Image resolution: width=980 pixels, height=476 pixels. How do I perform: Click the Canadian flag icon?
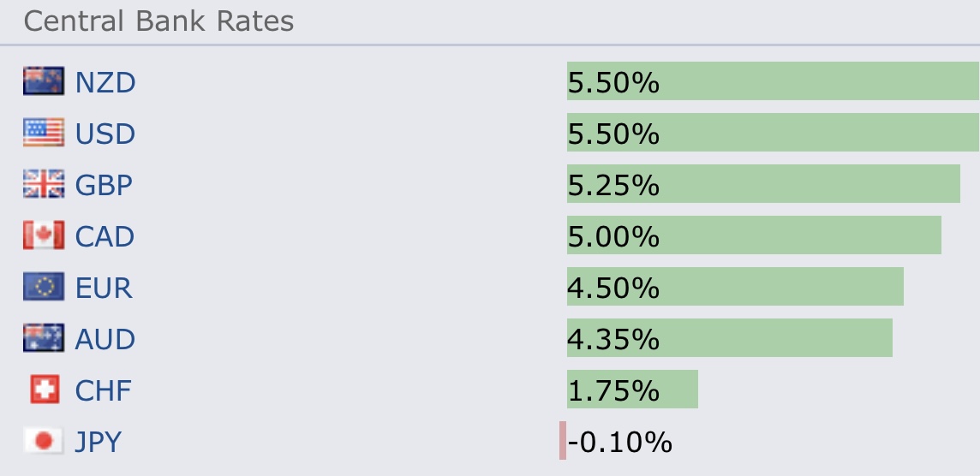tap(44, 236)
